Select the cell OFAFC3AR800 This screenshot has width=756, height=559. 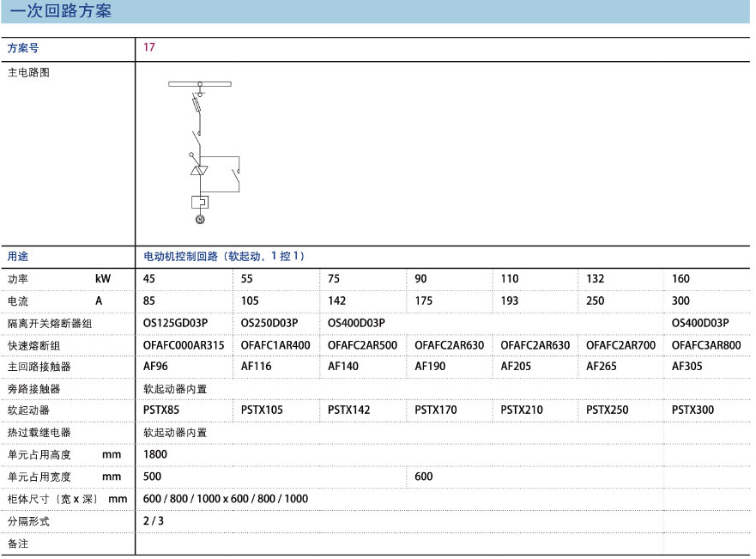706,345
